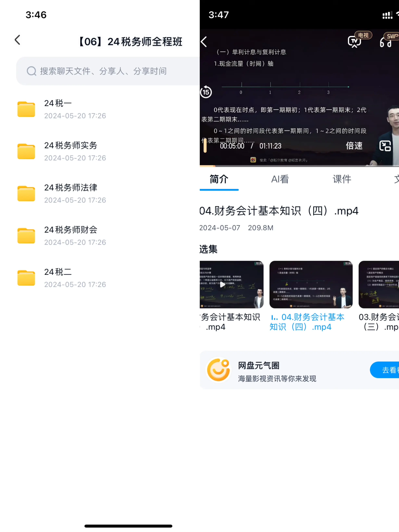Switch to the 简介 tab
Image resolution: width=399 pixels, height=532 pixels.
coord(219,179)
